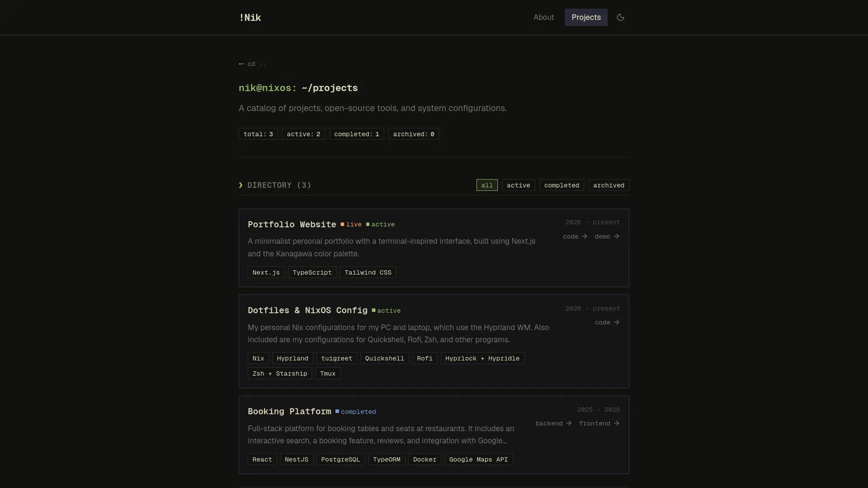Click '2026 - present' date on Dotfiles card
Image resolution: width=868 pixels, height=488 pixels.
point(592,309)
